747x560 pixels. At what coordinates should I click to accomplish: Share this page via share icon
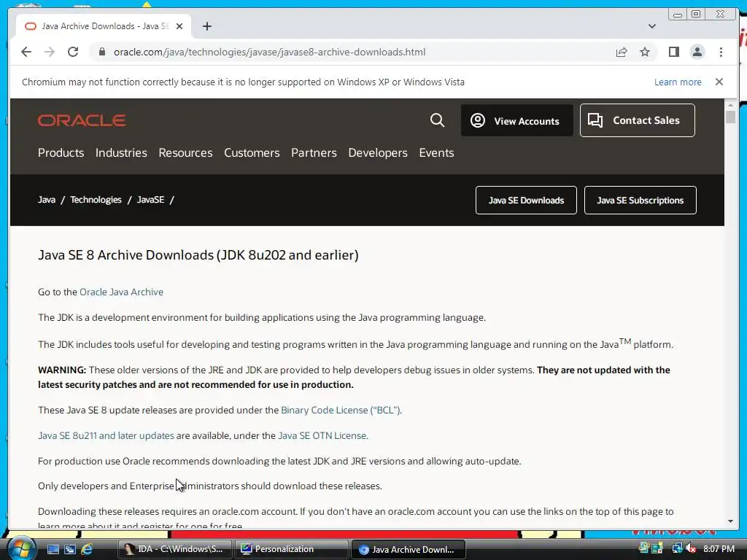coord(622,52)
